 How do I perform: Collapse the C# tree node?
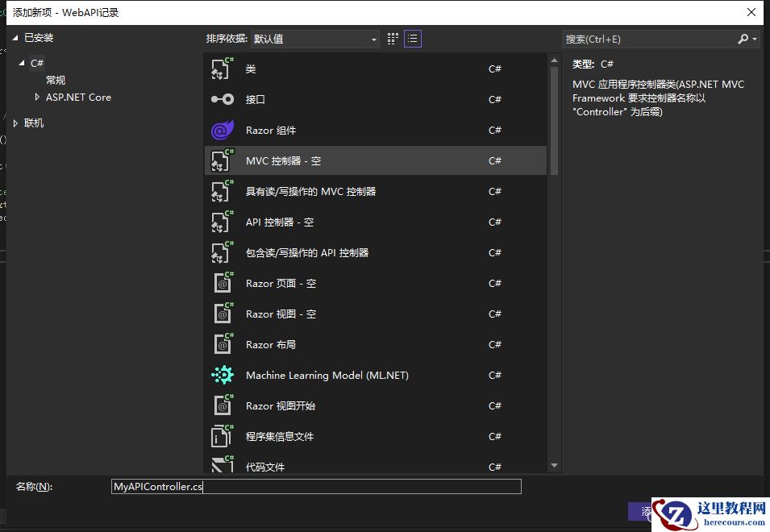[23, 63]
